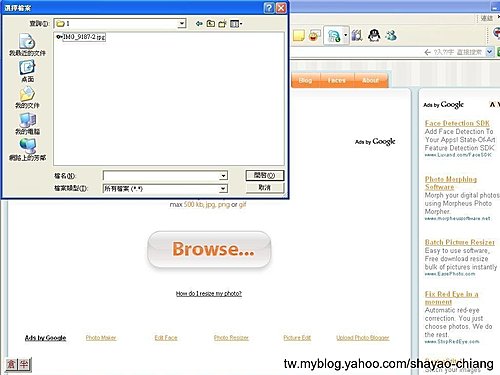The width and height of the screenshot is (500, 375).
Task: Click the Open button in file dialog
Action: [x=265, y=175]
